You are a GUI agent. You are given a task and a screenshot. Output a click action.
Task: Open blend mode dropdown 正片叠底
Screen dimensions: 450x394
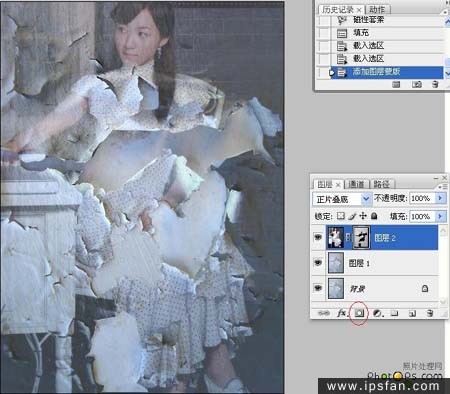342,199
